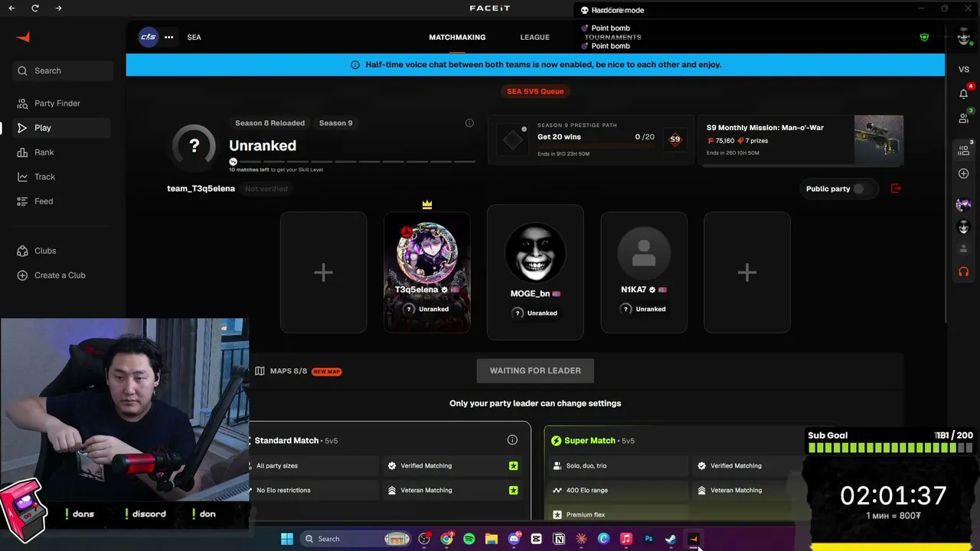Click the sidebar Search field
980x551 pixels.
[x=63, y=70]
